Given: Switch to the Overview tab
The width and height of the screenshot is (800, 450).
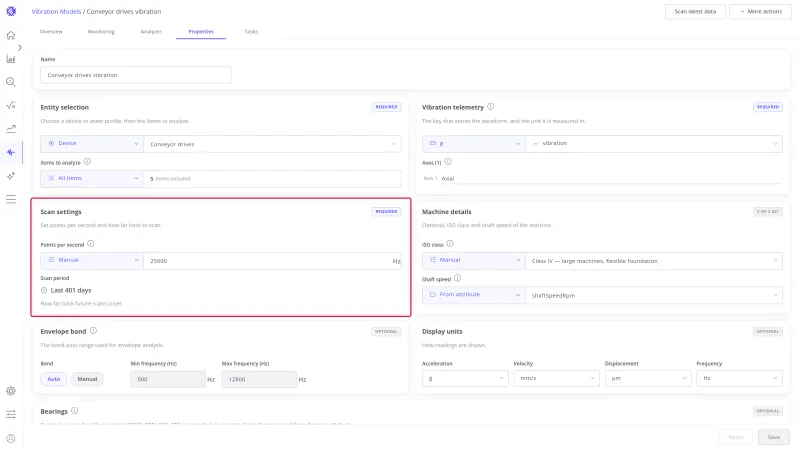Looking at the screenshot, I should click(x=51, y=32).
